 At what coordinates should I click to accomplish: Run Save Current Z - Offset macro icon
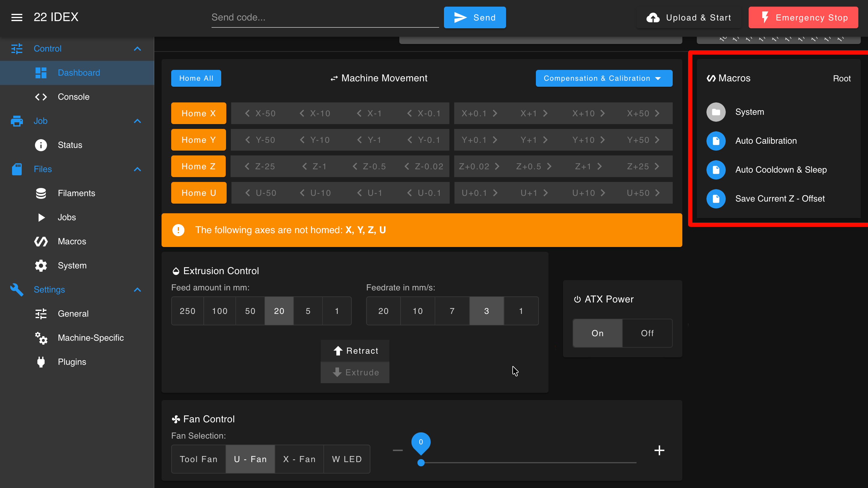[x=716, y=199]
